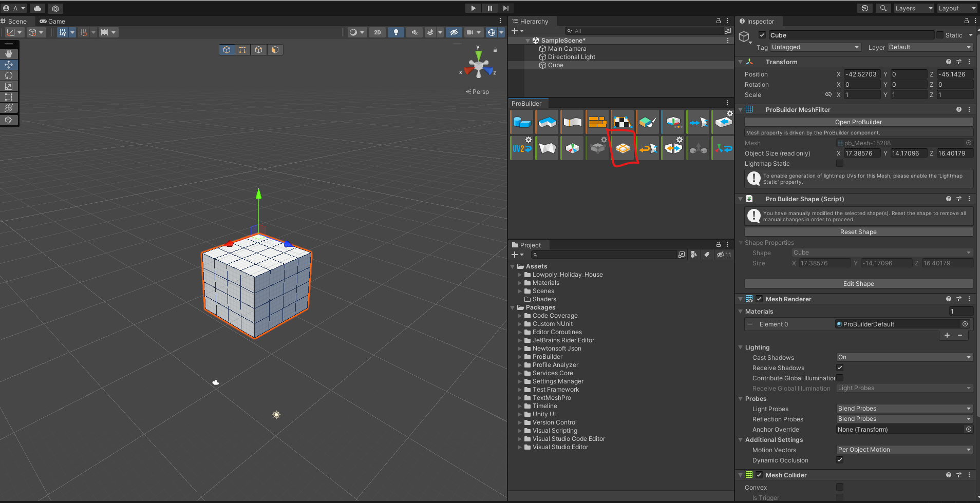Enable the Convex checkbox in Mesh Collider
980x503 pixels.
coord(840,487)
